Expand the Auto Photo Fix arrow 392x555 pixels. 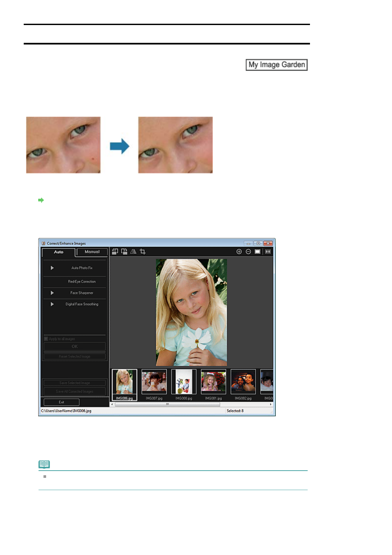tap(52, 268)
